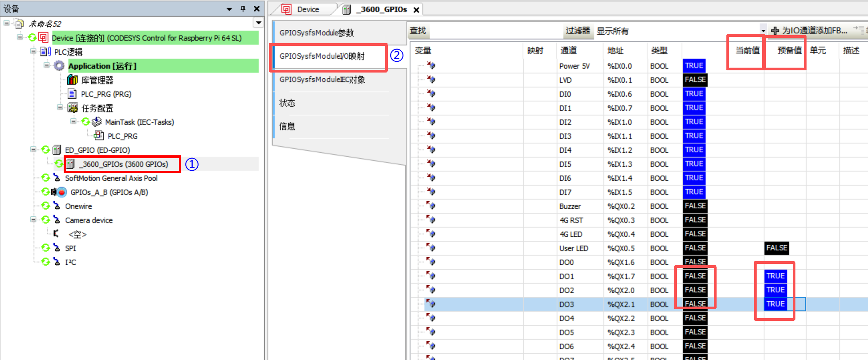The image size is (868, 360).
Task: Click the GPIOs_A_B device icon
Action: tap(61, 192)
